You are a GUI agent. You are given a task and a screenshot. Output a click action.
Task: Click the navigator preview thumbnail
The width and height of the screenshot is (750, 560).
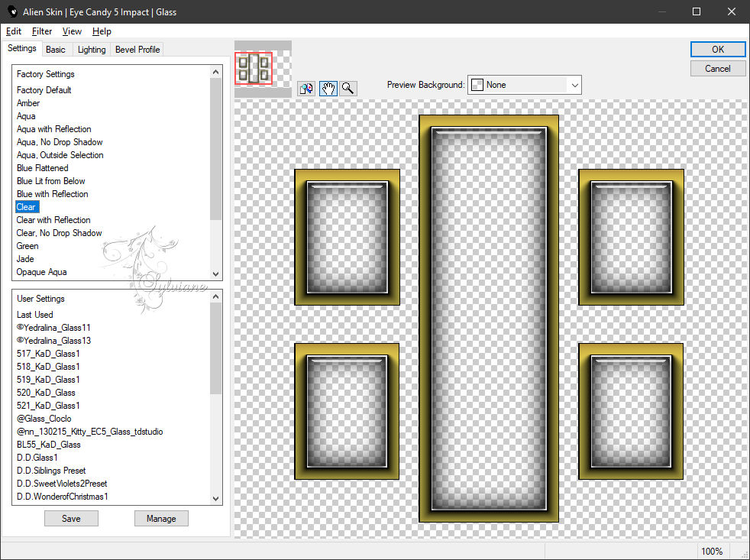coord(263,69)
